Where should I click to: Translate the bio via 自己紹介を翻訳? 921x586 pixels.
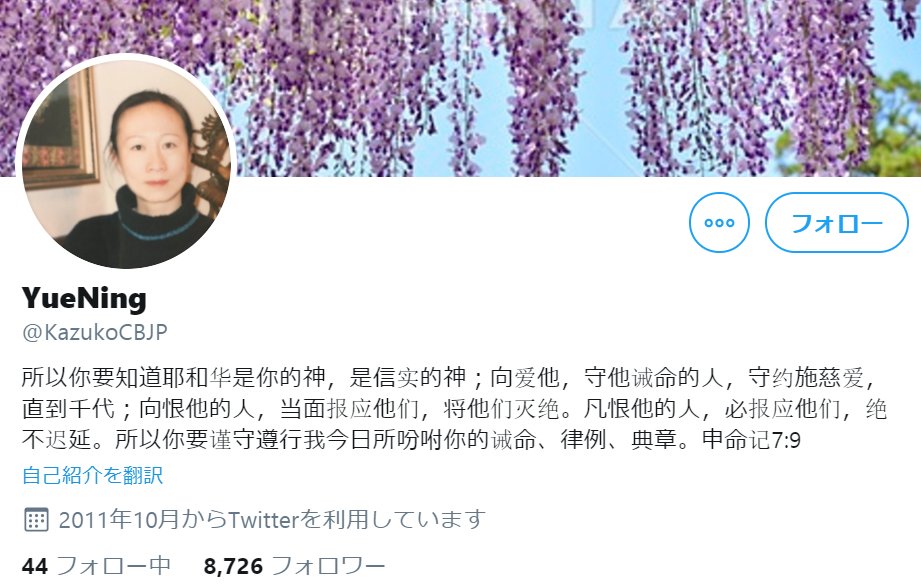click(x=92, y=475)
